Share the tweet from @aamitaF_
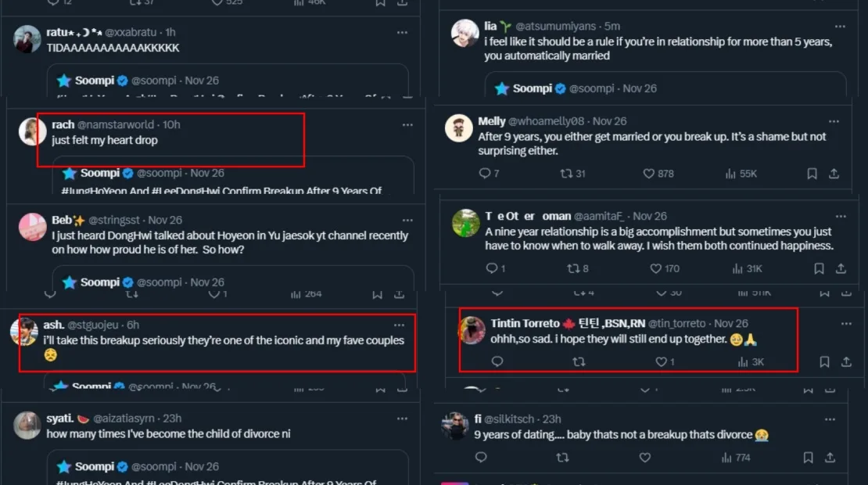This screenshot has width=868, height=485. [x=841, y=268]
